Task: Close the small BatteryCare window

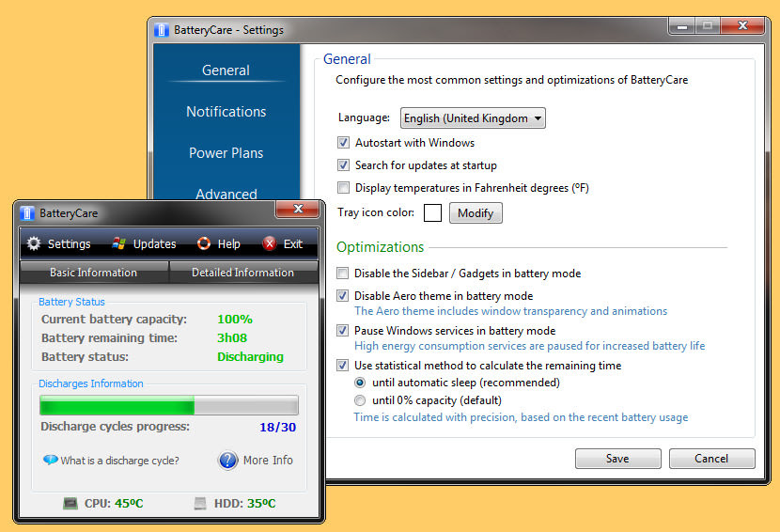Action: pos(298,209)
